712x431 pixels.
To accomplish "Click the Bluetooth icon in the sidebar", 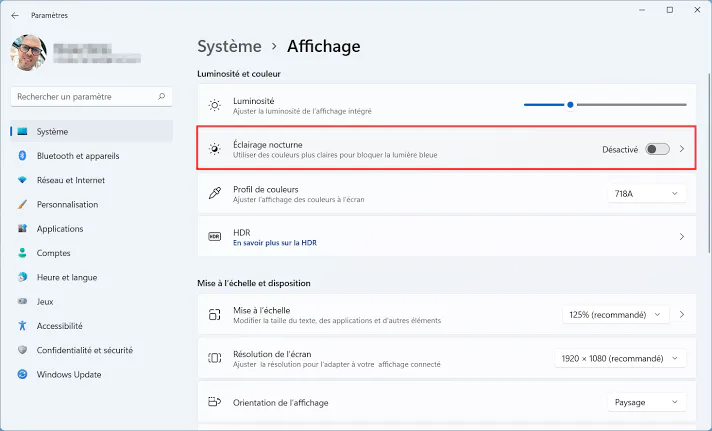I will tap(22, 156).
